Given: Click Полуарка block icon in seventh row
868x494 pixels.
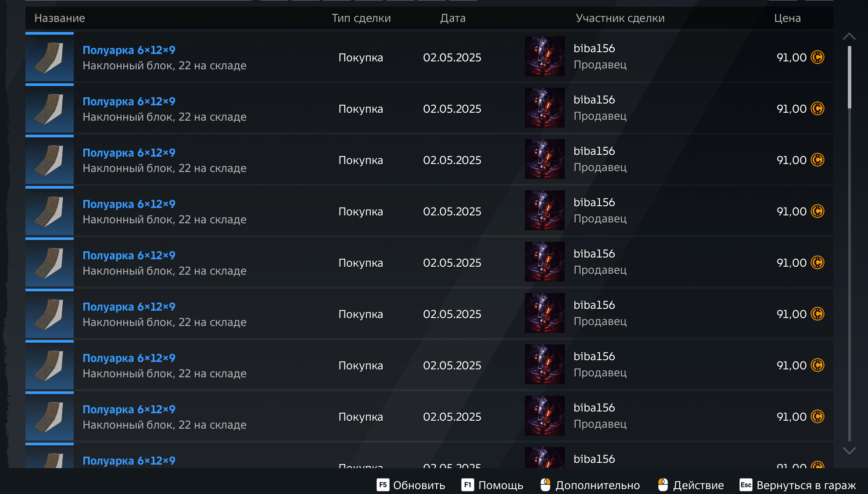Looking at the screenshot, I should (x=50, y=365).
